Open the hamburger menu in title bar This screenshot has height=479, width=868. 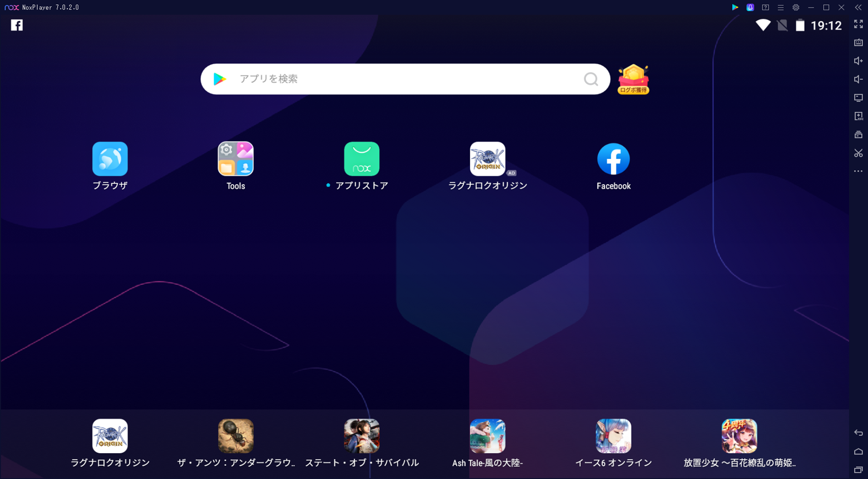(780, 7)
